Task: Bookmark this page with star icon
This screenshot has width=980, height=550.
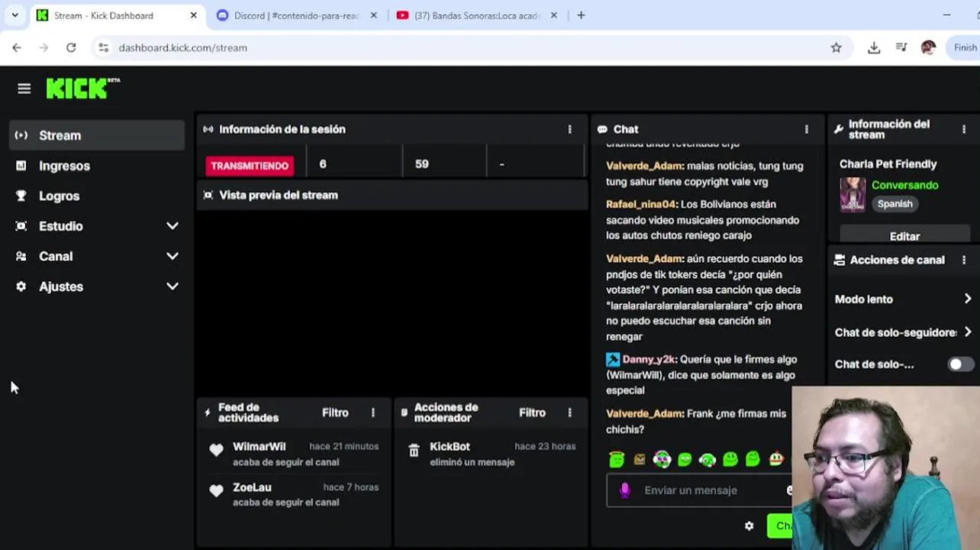Action: coord(837,47)
